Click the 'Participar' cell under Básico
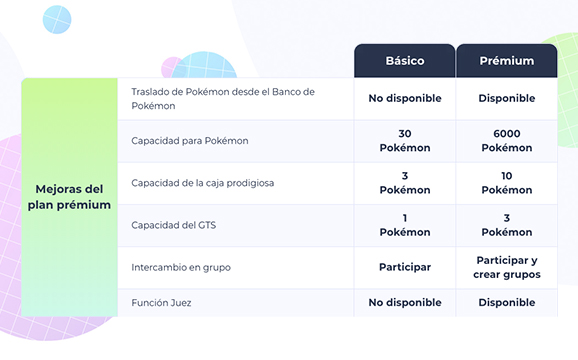 click(x=405, y=267)
